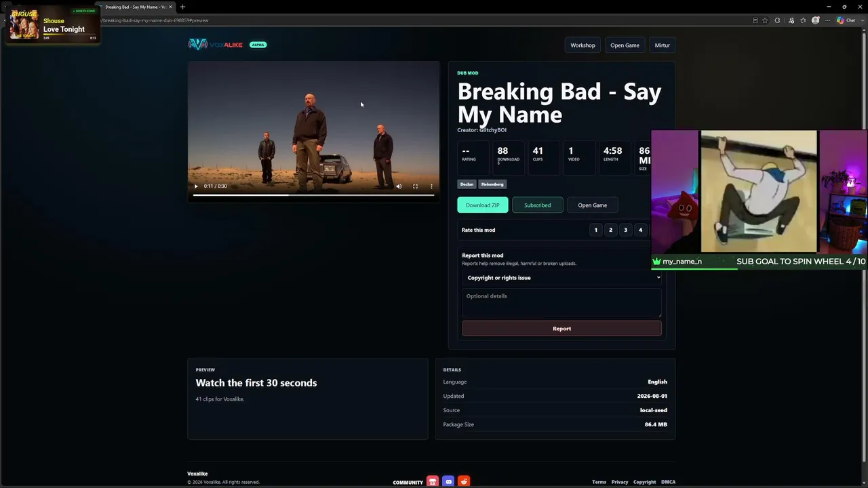Focus the Optional details text box
The height and width of the screenshot is (488, 868).
561,302
